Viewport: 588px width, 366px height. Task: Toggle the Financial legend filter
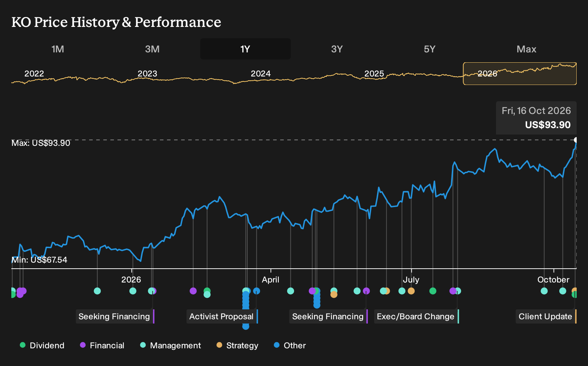click(102, 345)
